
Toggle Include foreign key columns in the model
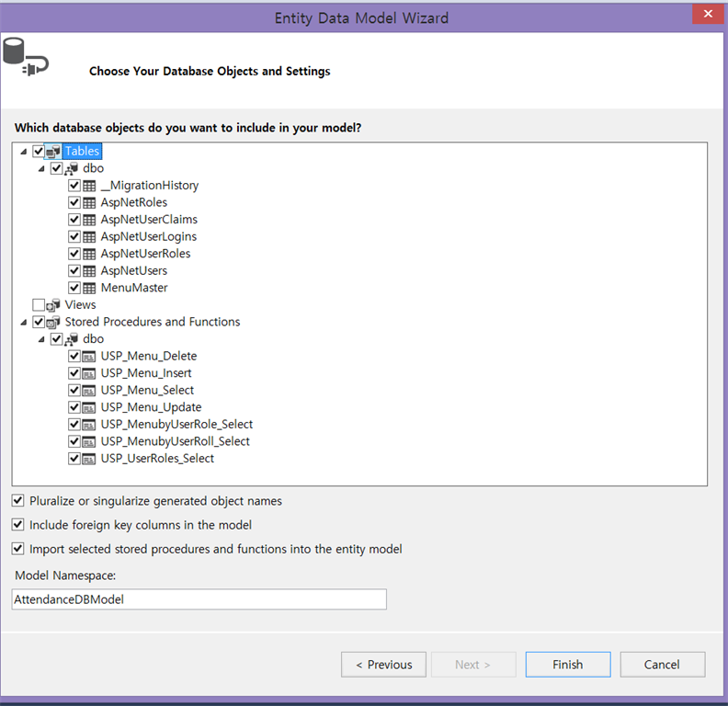click(x=17, y=525)
